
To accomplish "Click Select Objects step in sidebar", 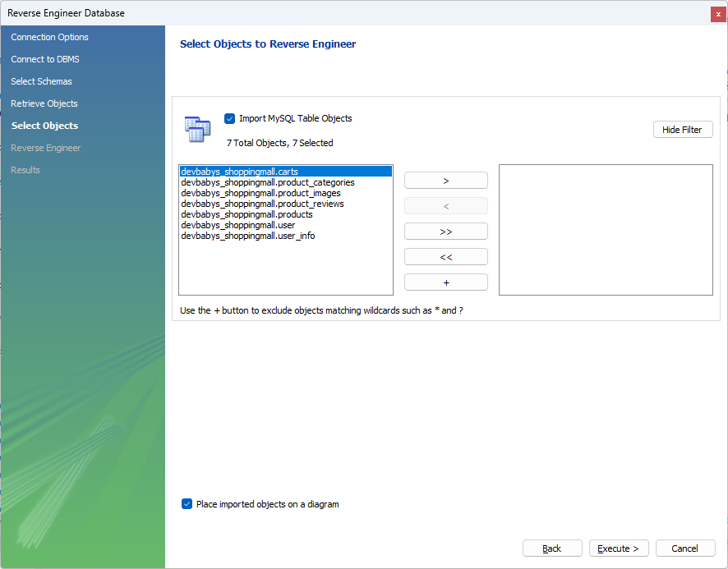I will coord(44,126).
